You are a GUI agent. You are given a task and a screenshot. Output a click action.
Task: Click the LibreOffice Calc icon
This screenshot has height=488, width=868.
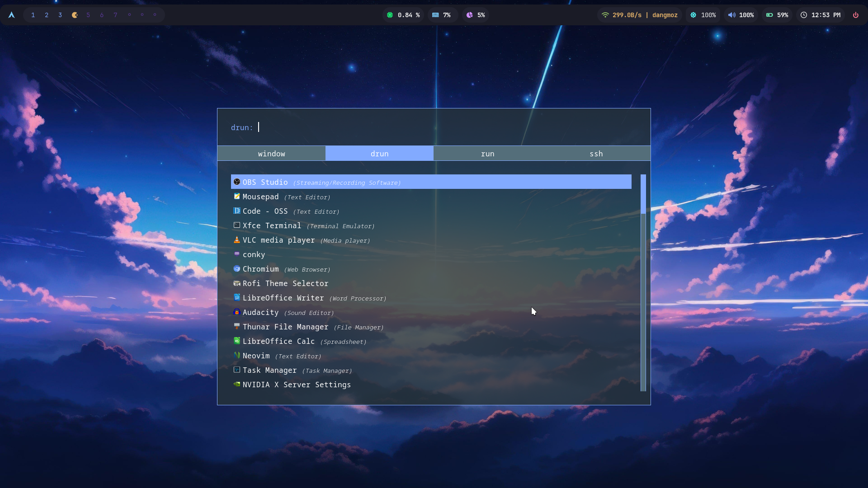tap(236, 341)
